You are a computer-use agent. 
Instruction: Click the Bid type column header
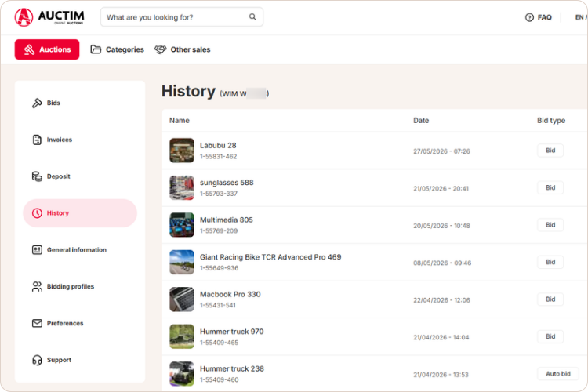(x=551, y=121)
